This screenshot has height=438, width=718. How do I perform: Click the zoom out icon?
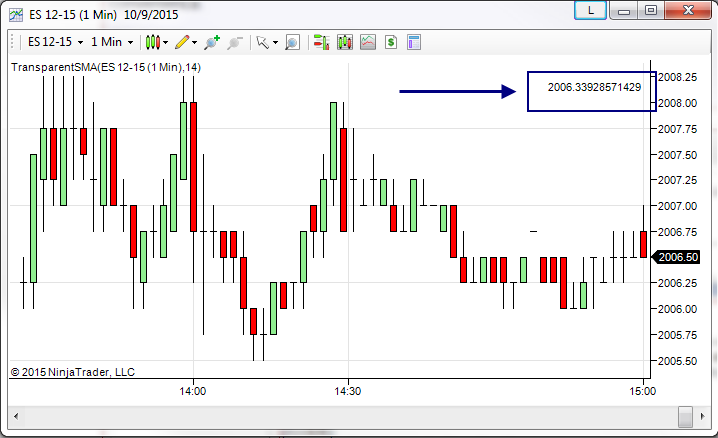tap(234, 42)
